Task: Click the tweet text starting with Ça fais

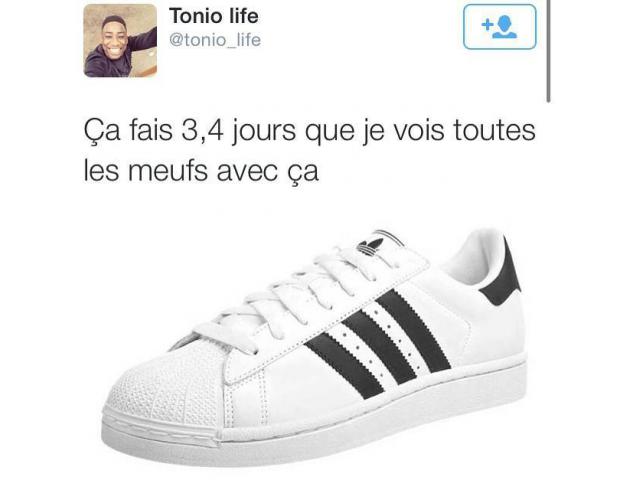Action: point(310,151)
